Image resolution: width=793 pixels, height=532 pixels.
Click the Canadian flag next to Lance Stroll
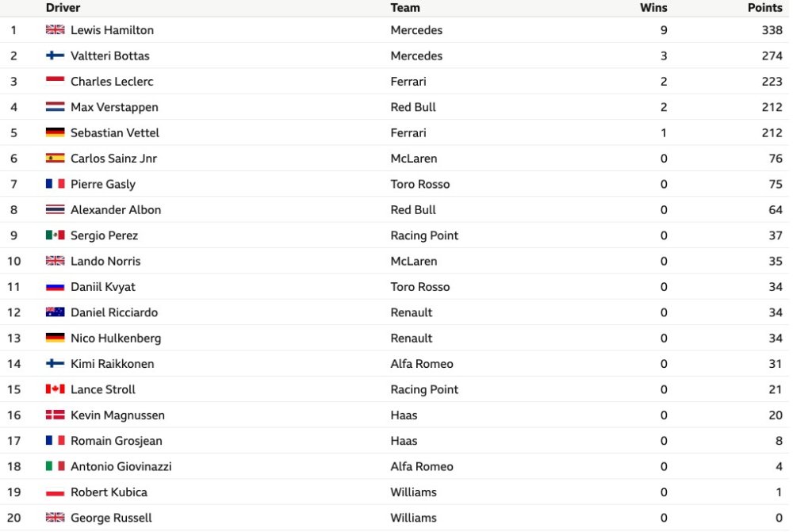point(56,388)
